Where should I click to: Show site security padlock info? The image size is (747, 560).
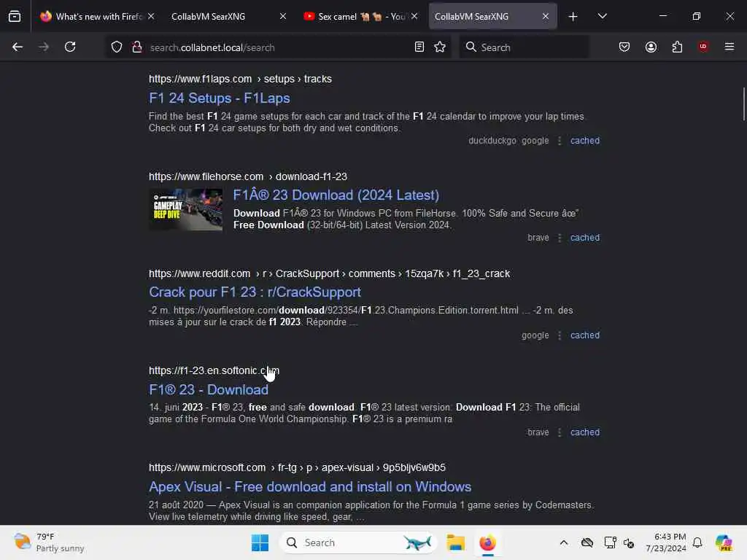pyautogui.click(x=137, y=47)
